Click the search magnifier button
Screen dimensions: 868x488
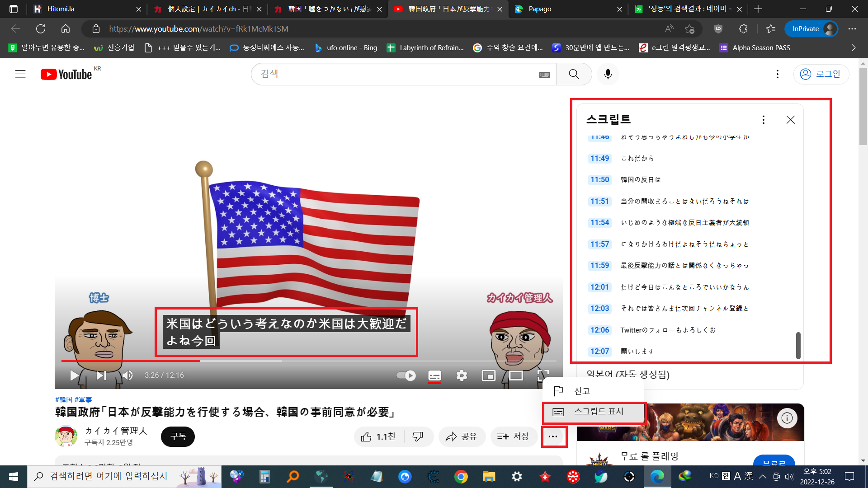tap(574, 74)
